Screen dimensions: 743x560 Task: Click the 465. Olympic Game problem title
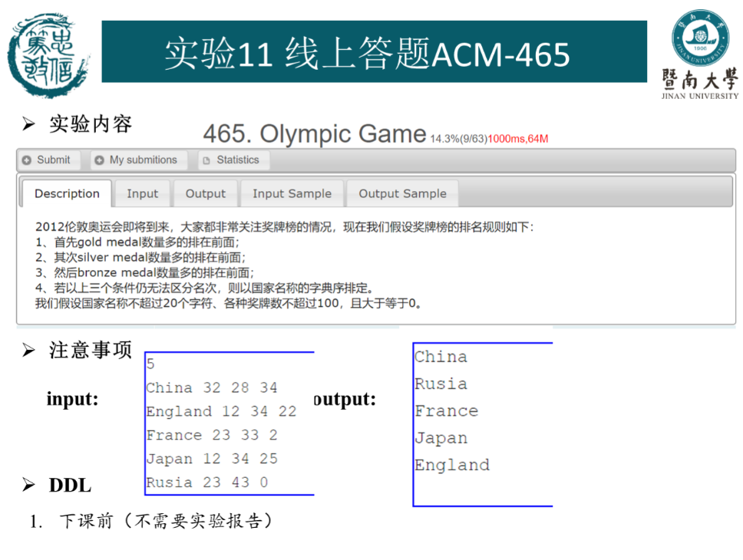tap(314, 134)
